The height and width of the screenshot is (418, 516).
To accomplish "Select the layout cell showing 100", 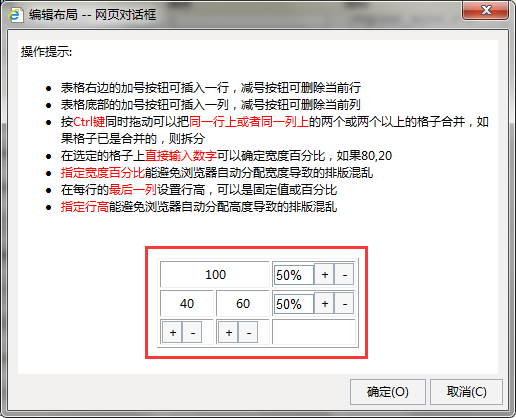I will (x=215, y=275).
